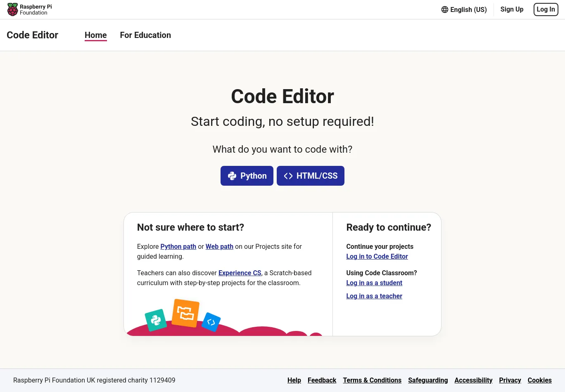Click the Python snake icon on the Python button

[x=232, y=176]
